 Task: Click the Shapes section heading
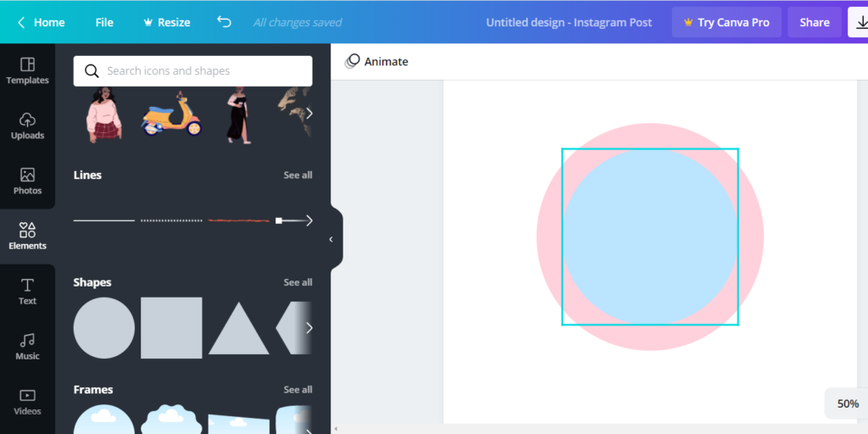click(92, 282)
